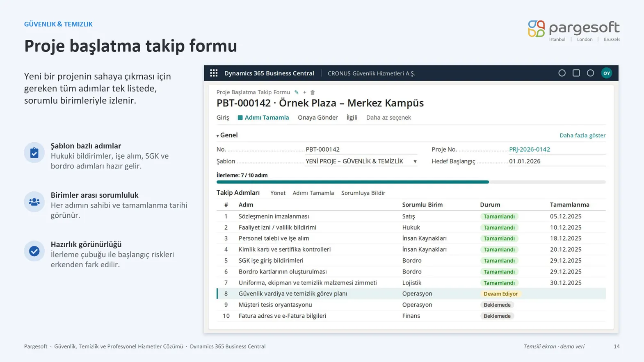Sort by the Sorumlu Birim column header
This screenshot has height=362, width=644.
[x=422, y=205]
